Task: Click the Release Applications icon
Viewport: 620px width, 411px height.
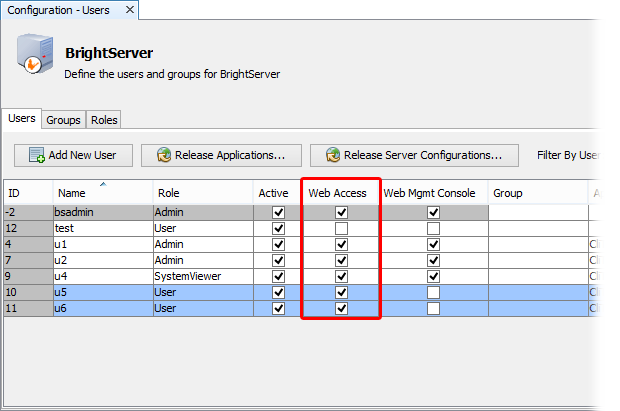Action: (163, 155)
